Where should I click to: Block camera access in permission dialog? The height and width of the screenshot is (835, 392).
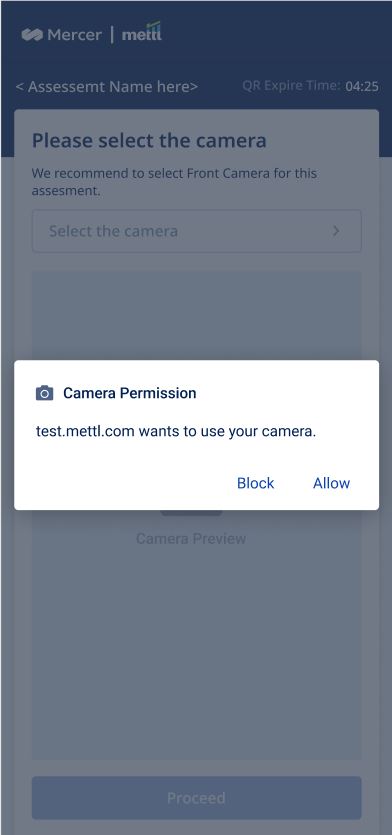point(256,483)
